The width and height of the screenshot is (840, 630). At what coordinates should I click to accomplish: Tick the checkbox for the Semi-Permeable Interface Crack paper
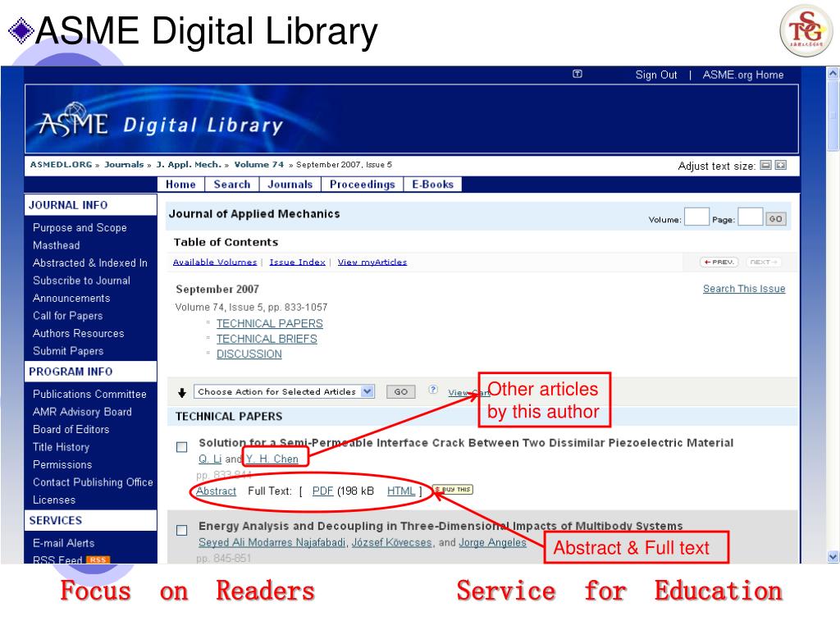pyautogui.click(x=182, y=447)
